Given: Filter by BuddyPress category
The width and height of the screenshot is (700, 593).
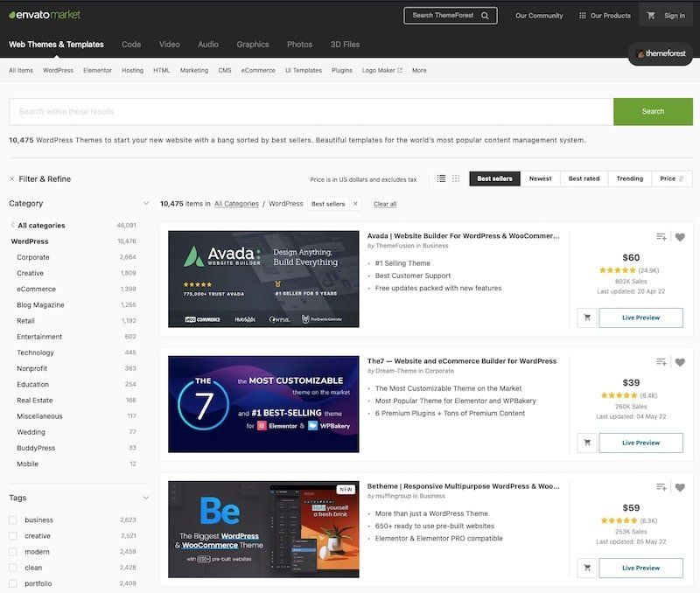Looking at the screenshot, I should click(x=36, y=448).
